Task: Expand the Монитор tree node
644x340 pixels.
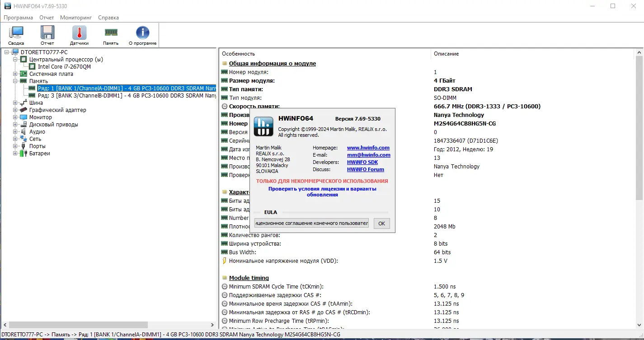Action: pyautogui.click(x=15, y=117)
